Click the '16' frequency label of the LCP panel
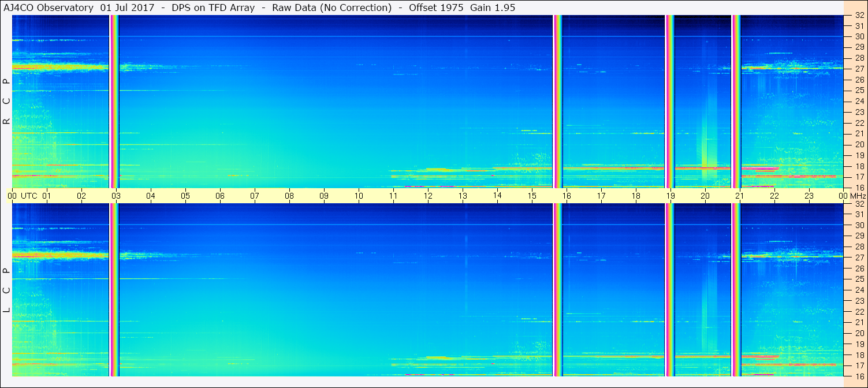This screenshot has width=868, height=388. (859, 376)
